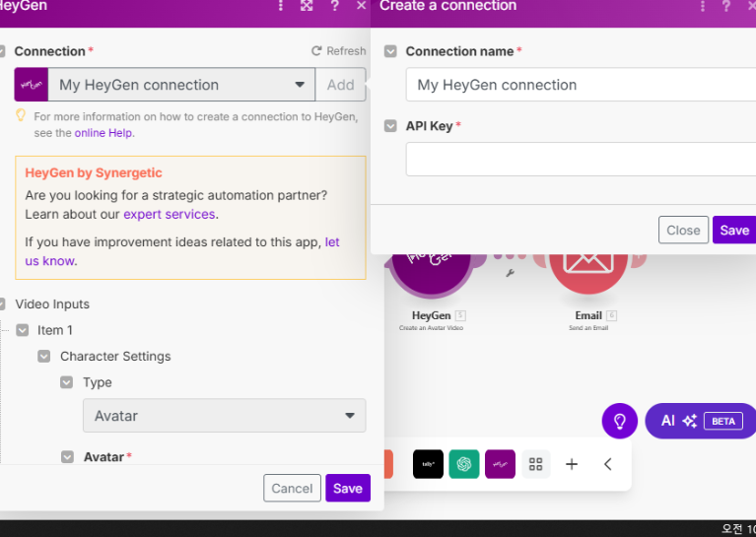
Task: Click the Character Settings label
Action: coord(115,357)
